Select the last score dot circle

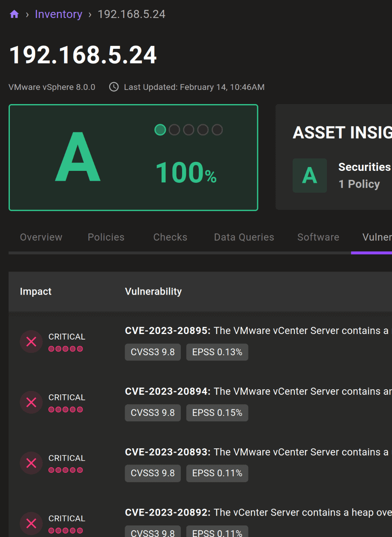pos(217,130)
